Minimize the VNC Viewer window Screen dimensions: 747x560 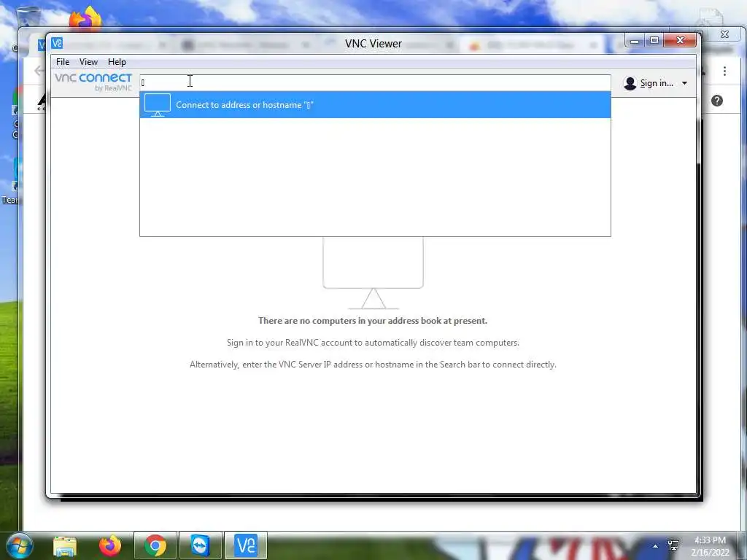pos(634,41)
